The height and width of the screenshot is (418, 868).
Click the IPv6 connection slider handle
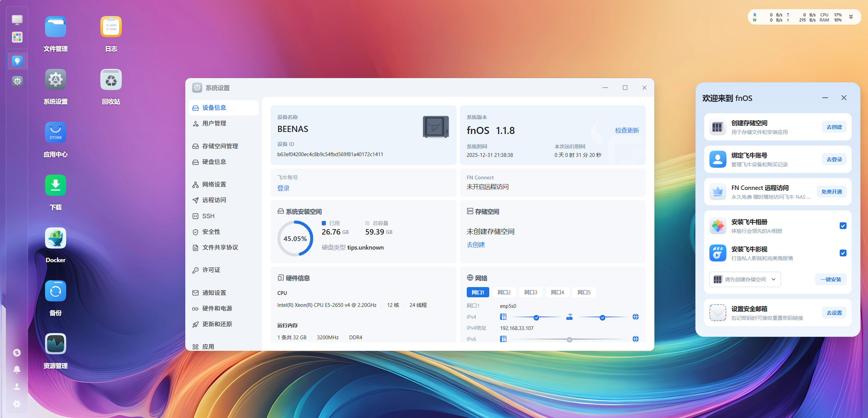pyautogui.click(x=569, y=340)
